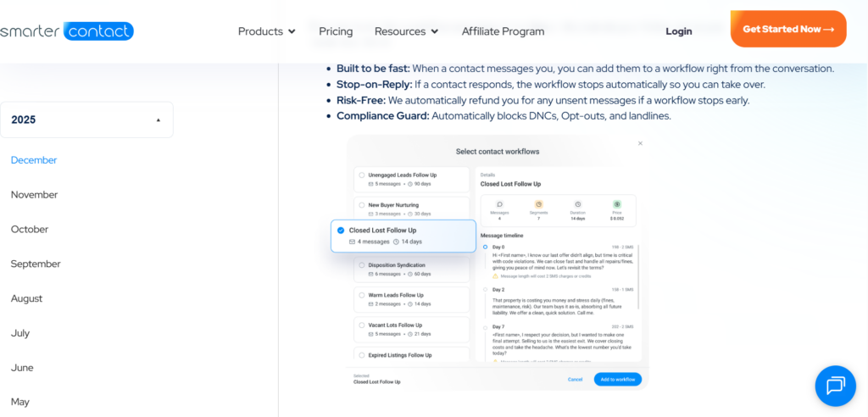Open the July archive
Image resolution: width=868 pixels, height=417 pixels.
20,333
